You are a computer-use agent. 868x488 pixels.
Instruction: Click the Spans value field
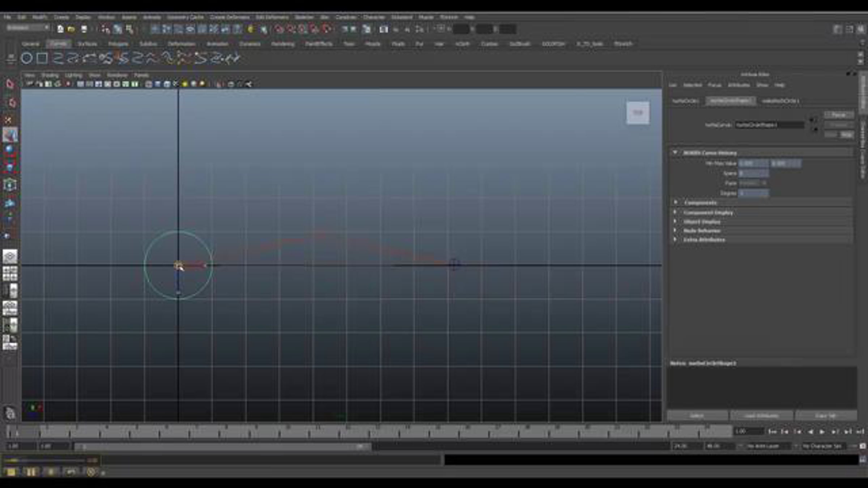pos(753,174)
